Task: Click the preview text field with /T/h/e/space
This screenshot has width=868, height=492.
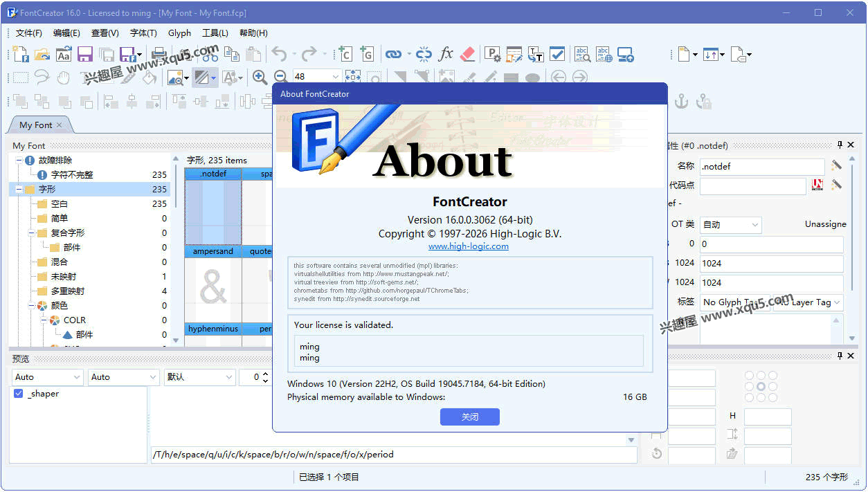Action: 394,455
